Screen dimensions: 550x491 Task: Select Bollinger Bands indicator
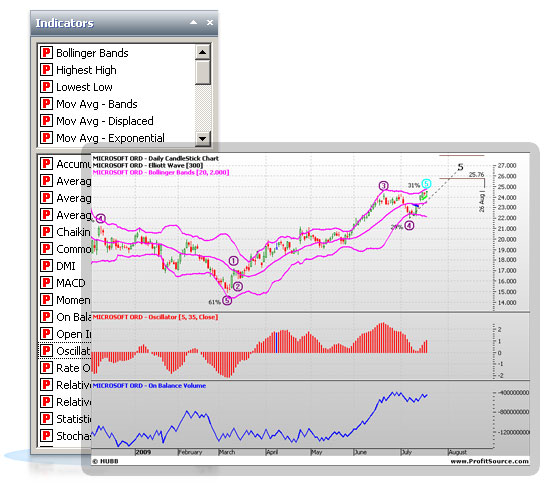click(92, 53)
